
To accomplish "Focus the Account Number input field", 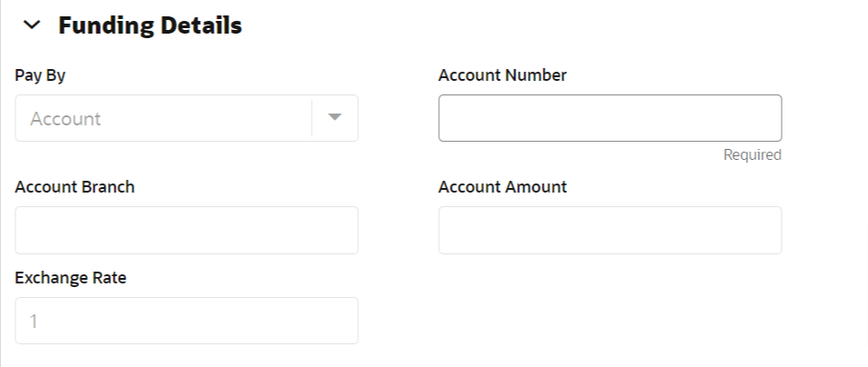I will 609,118.
